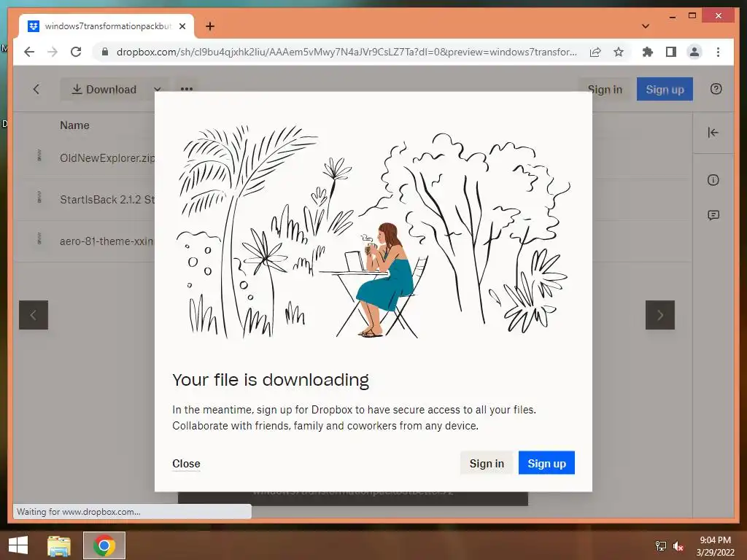Click muted volume tray icon
This screenshot has height=560, width=747.
[678, 546]
